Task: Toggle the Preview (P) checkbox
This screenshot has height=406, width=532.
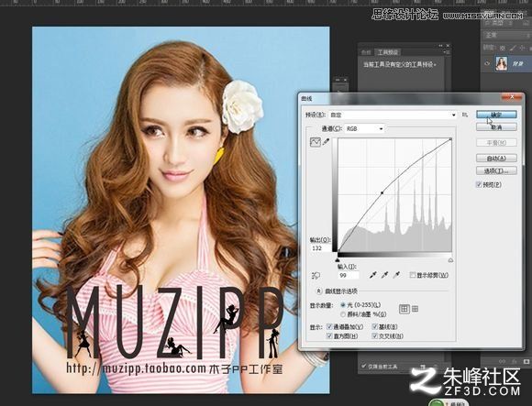Action: (x=479, y=185)
